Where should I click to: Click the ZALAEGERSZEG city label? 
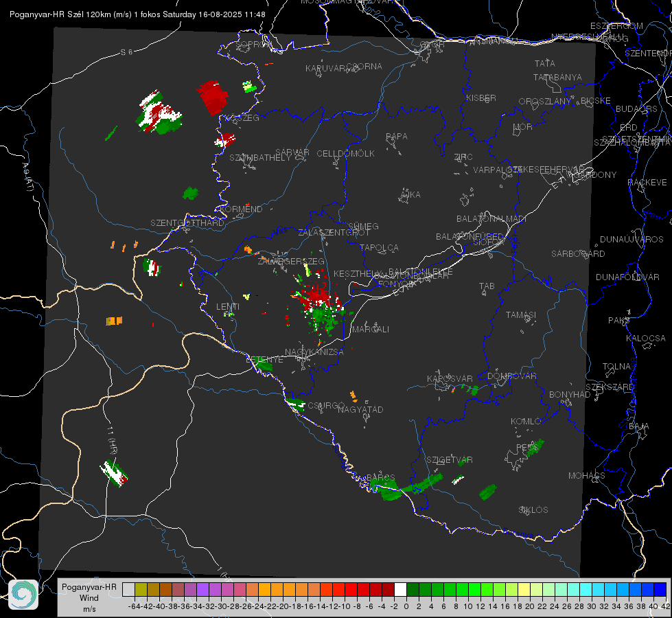[x=291, y=261]
